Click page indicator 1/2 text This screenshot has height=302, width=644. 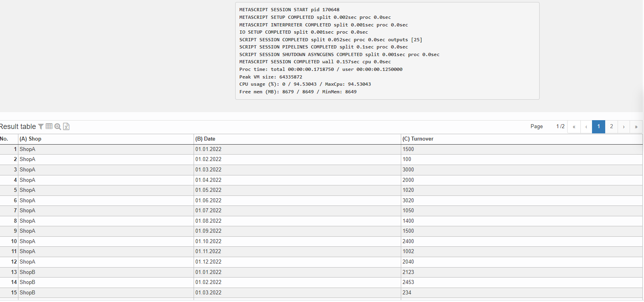(x=560, y=127)
